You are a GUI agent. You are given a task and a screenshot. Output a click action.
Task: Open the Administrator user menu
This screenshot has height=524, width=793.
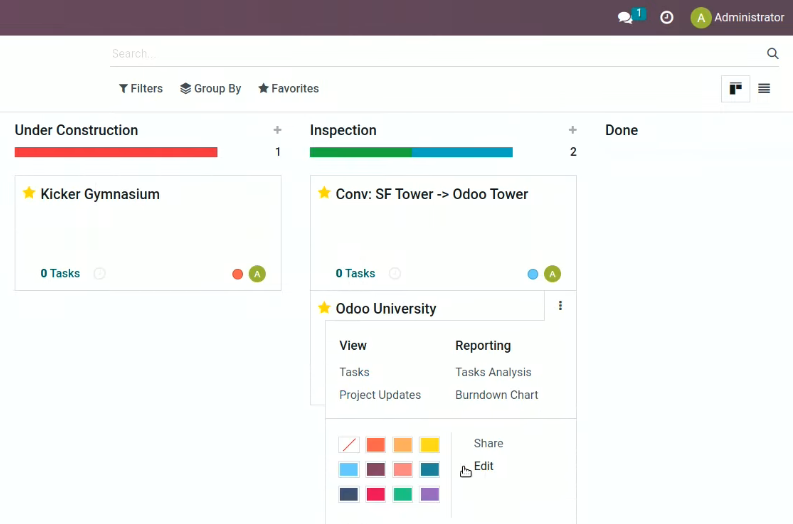737,18
